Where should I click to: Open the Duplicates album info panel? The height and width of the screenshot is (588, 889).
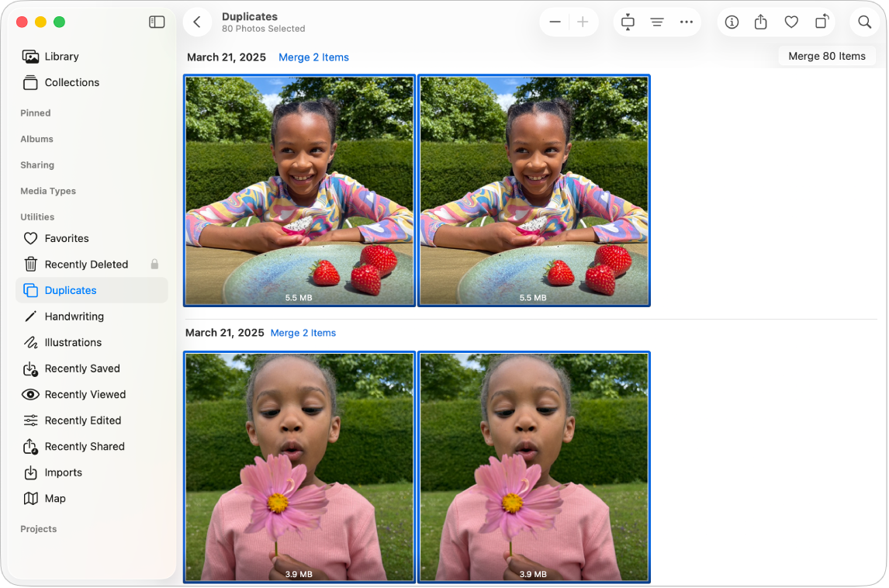tap(731, 22)
